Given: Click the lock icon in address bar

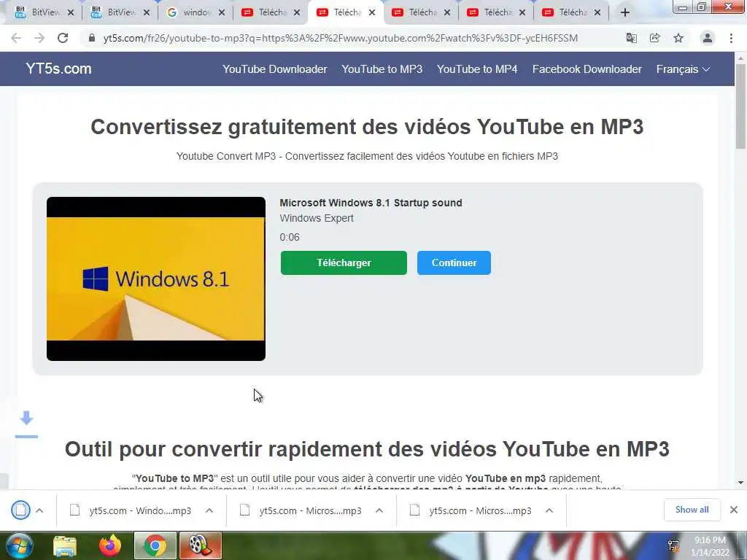Looking at the screenshot, I should tap(92, 38).
